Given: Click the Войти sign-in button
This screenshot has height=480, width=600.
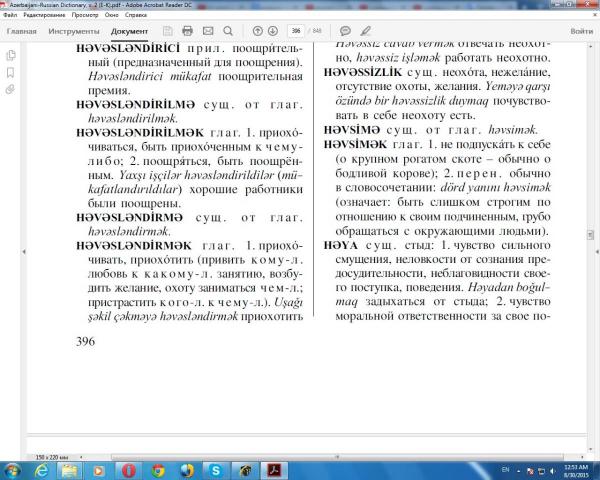Looking at the screenshot, I should (x=580, y=32).
